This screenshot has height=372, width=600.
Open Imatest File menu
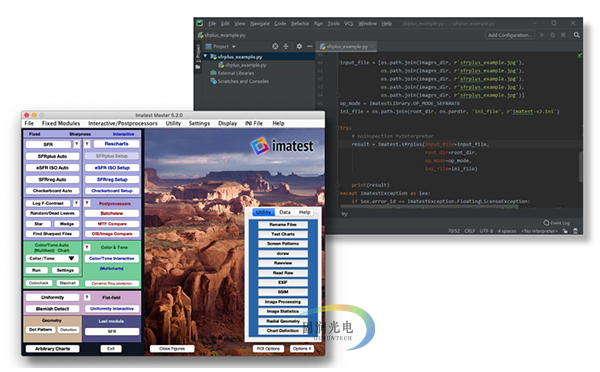29,123
